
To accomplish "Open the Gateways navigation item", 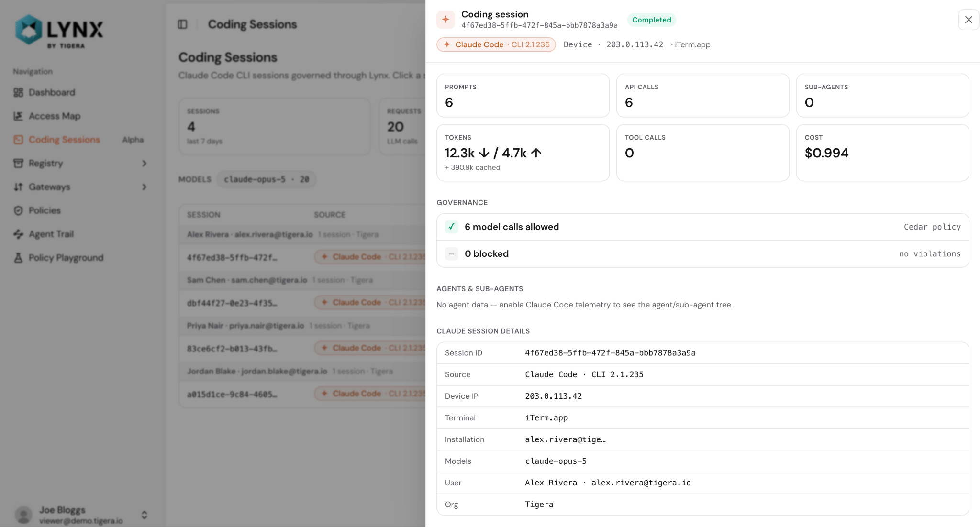I will (49, 187).
